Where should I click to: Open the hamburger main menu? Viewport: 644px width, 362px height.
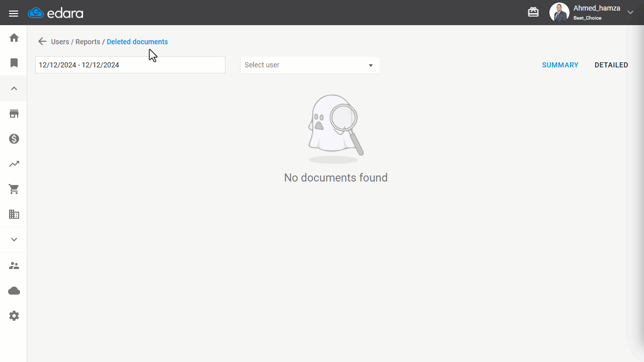(x=14, y=14)
